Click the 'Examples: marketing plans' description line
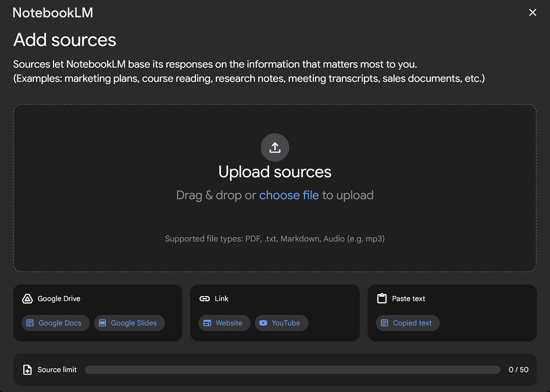This screenshot has width=550, height=392. [249, 78]
